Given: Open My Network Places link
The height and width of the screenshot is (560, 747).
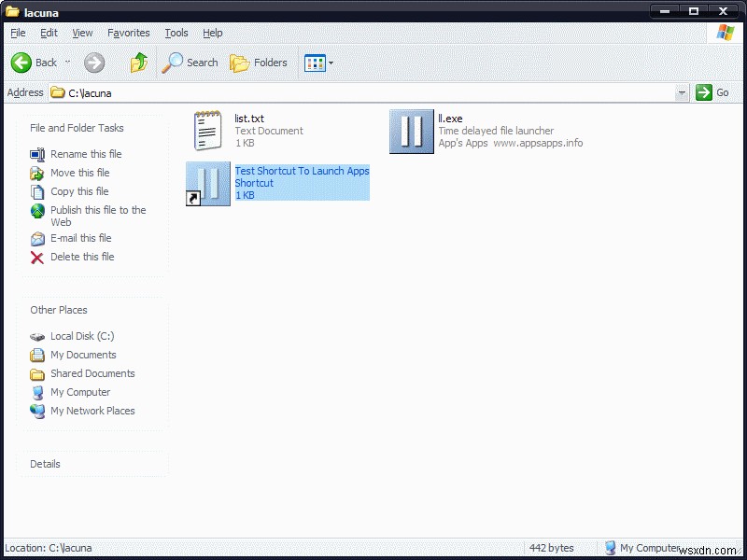Looking at the screenshot, I should click(x=92, y=411).
